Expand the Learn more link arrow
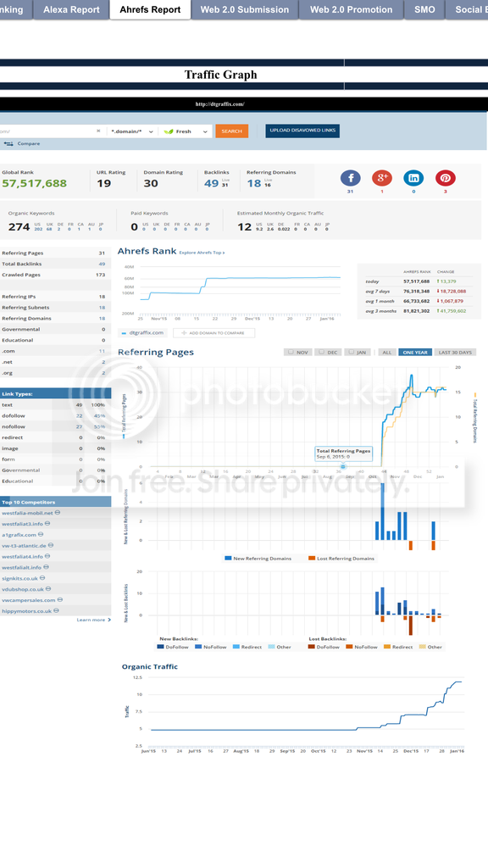The width and height of the screenshot is (488, 868). click(109, 620)
